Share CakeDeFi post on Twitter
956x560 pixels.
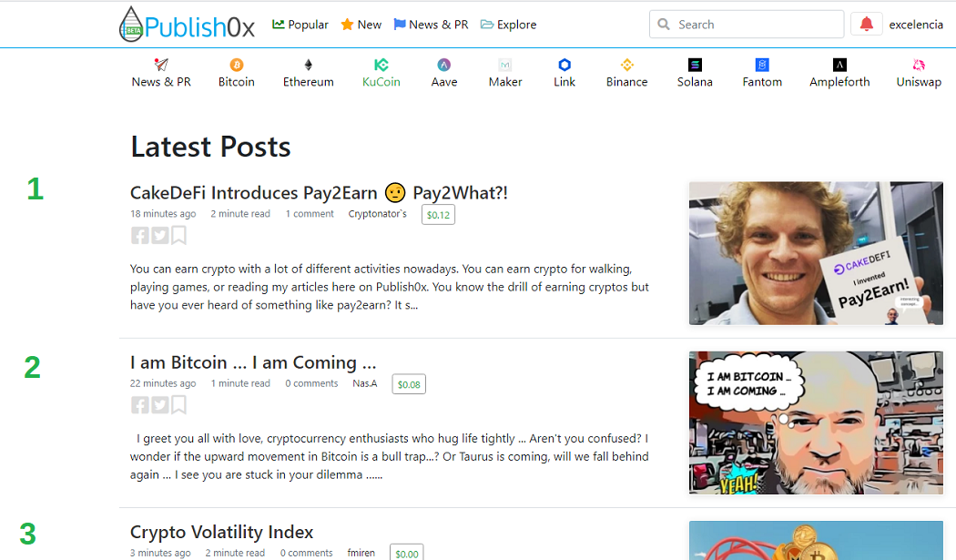point(159,236)
